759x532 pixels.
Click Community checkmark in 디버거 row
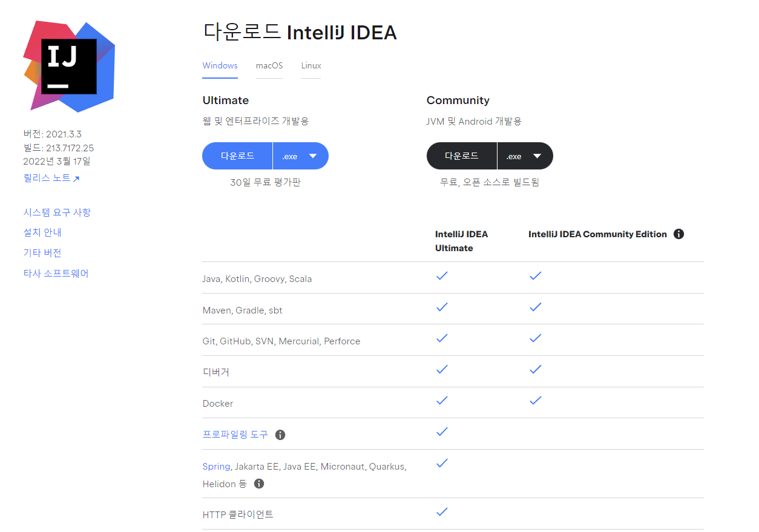(x=535, y=369)
